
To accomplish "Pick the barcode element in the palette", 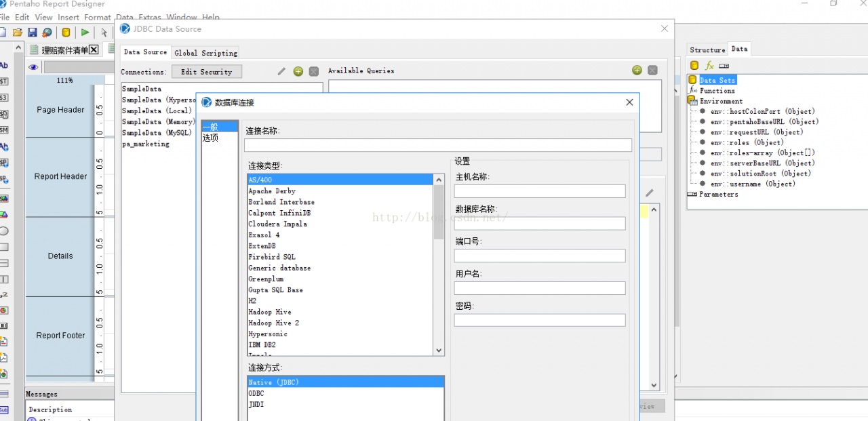I will click(4, 325).
